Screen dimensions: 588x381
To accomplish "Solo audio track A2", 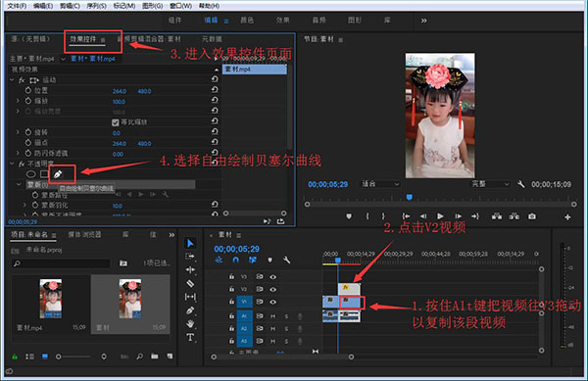I will tap(286, 328).
